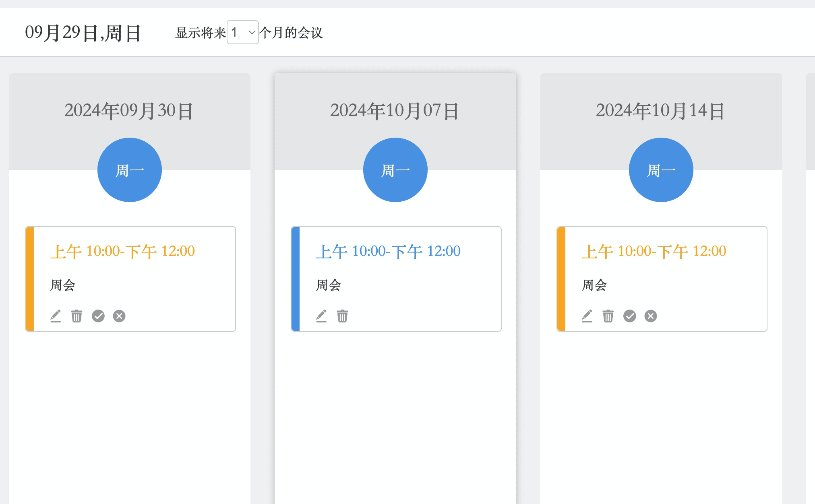Click the 周一 circle under 10月14日
Image resolution: width=815 pixels, height=504 pixels.
(661, 170)
